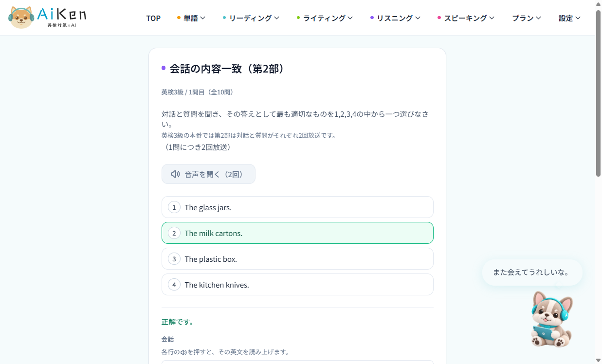Viewport: 602px width, 364px height.
Task: Open the 設定 settings menu
Action: (x=569, y=18)
